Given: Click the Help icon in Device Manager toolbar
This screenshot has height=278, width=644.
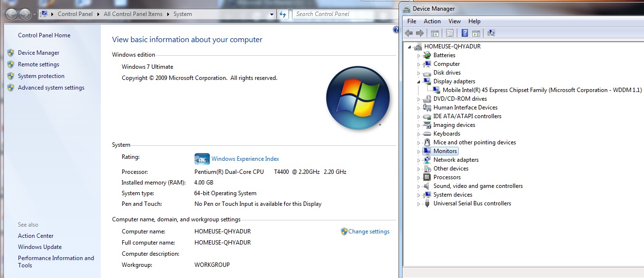Looking at the screenshot, I should click(x=465, y=33).
